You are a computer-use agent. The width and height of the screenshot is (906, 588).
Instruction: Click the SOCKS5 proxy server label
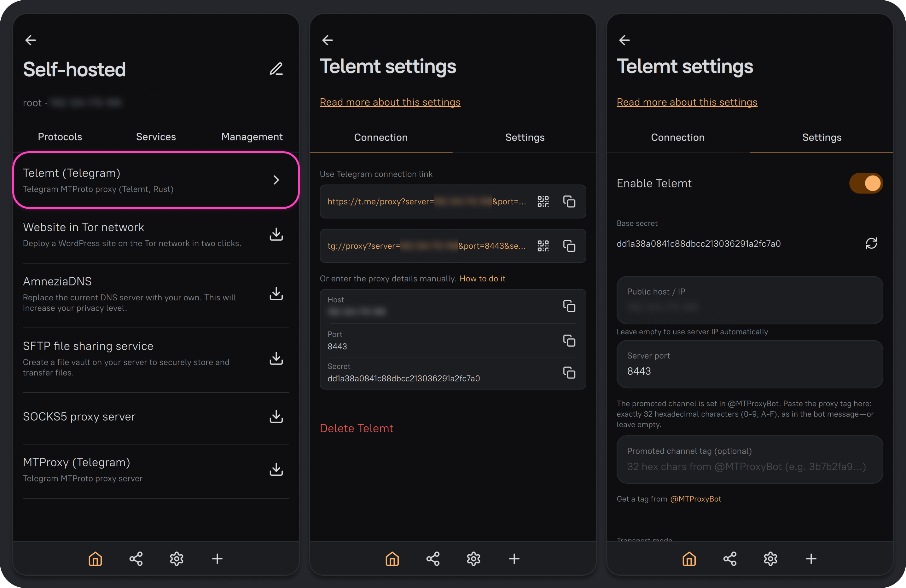point(79,417)
